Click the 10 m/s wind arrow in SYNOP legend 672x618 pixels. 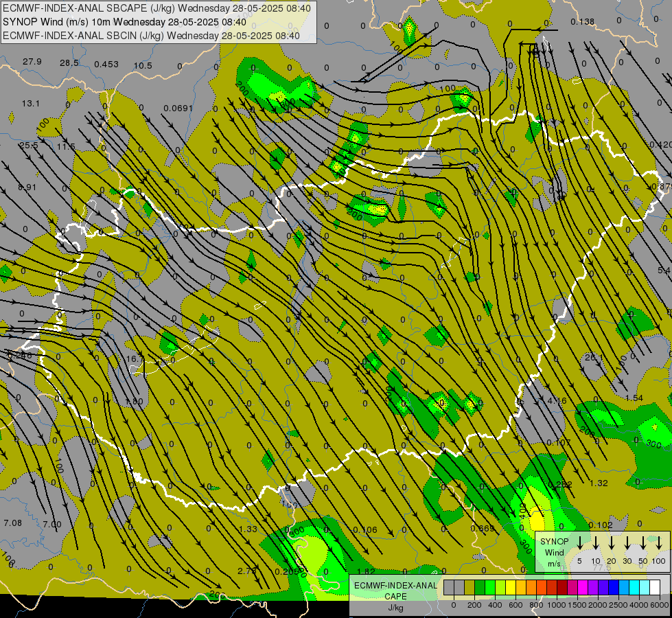(596, 543)
